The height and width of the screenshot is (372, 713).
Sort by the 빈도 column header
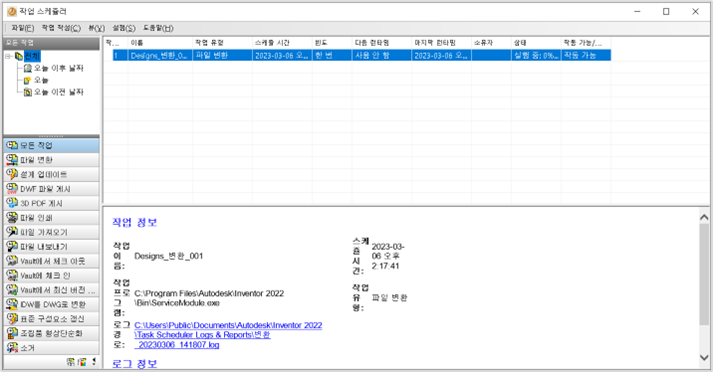(x=332, y=43)
